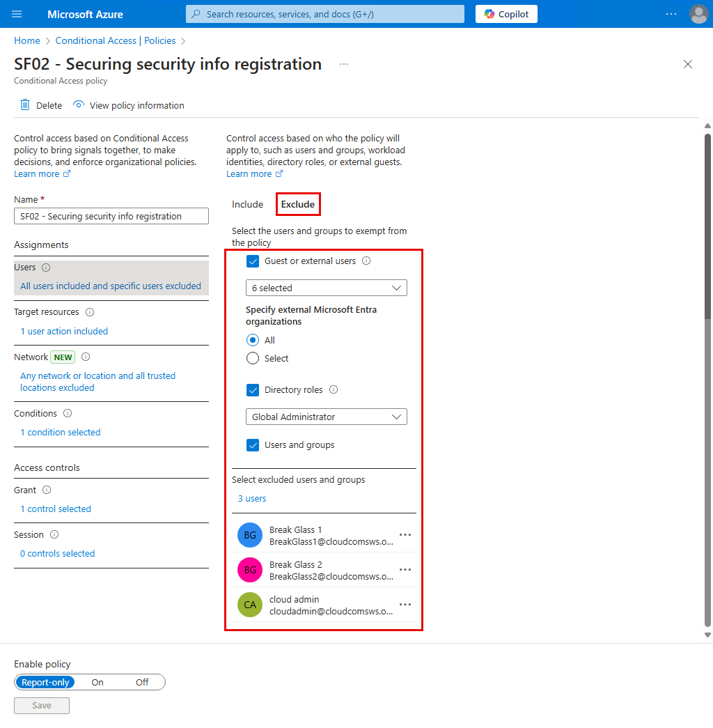
Task: Click the Copilot button
Action: click(x=506, y=14)
